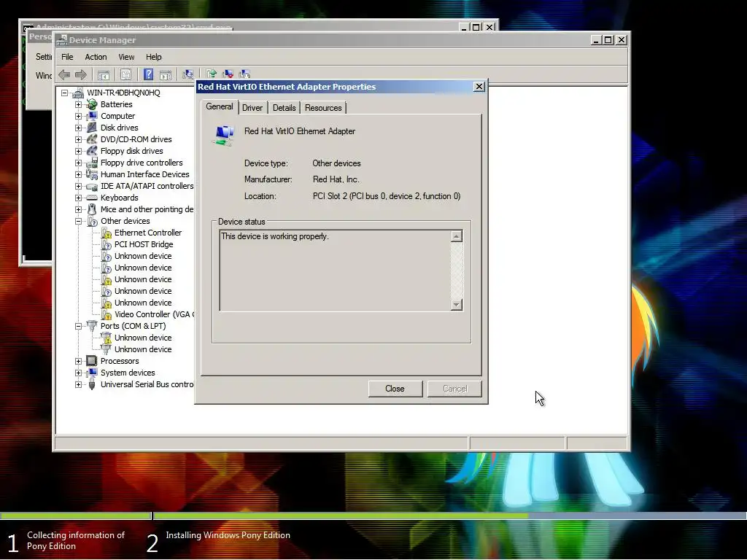Image resolution: width=747 pixels, height=560 pixels.
Task: Open the Properties toolbar icon
Action: (x=125, y=74)
